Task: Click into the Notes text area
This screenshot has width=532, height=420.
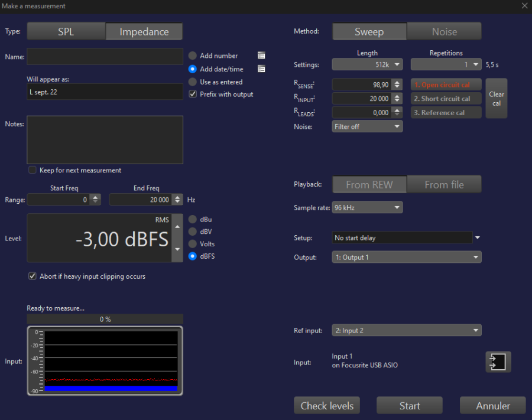Action: (x=105, y=140)
